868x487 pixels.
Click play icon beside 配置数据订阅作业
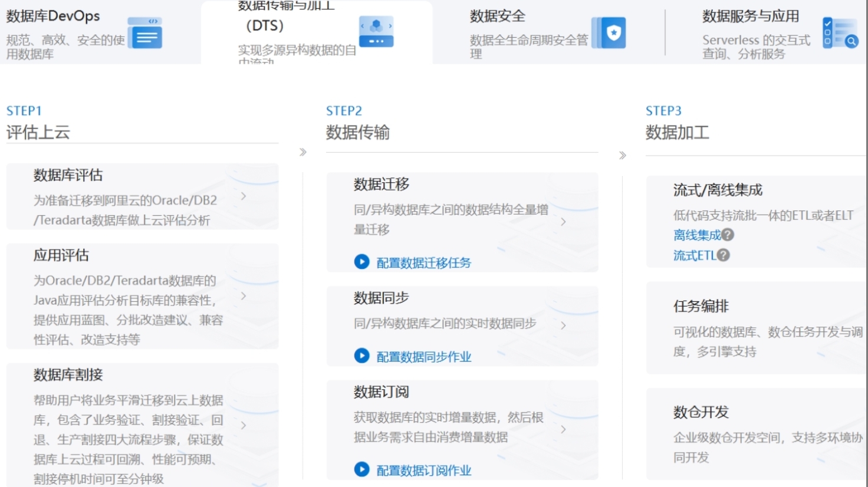[361, 469]
